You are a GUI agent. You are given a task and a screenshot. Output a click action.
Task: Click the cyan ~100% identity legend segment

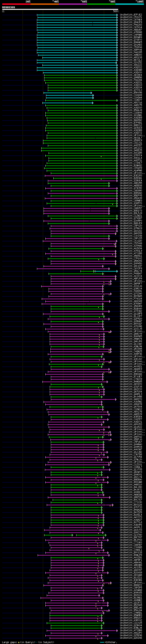(x=130, y=4)
